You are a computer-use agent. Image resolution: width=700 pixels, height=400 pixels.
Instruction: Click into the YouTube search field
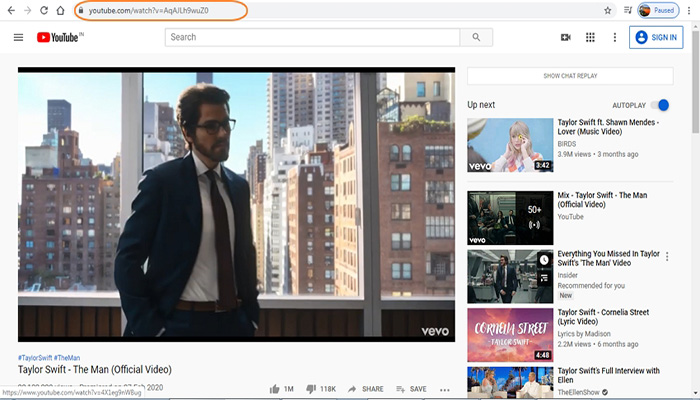pyautogui.click(x=312, y=38)
